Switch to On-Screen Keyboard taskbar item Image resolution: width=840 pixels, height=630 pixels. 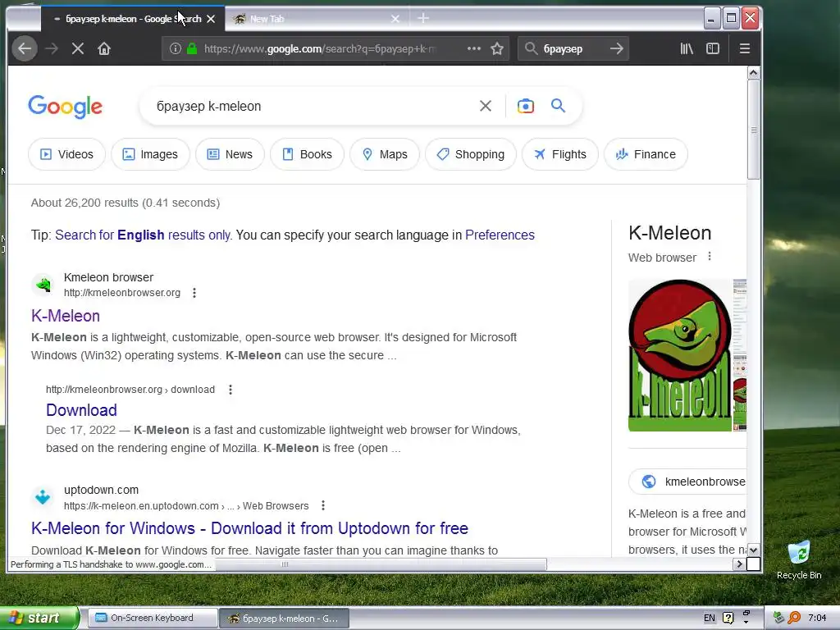152,618
